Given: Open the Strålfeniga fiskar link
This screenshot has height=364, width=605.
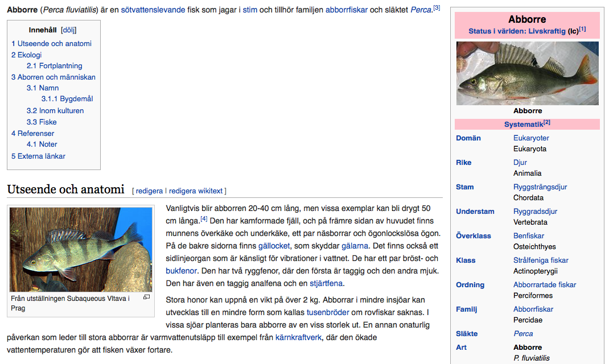Looking at the screenshot, I should [541, 260].
